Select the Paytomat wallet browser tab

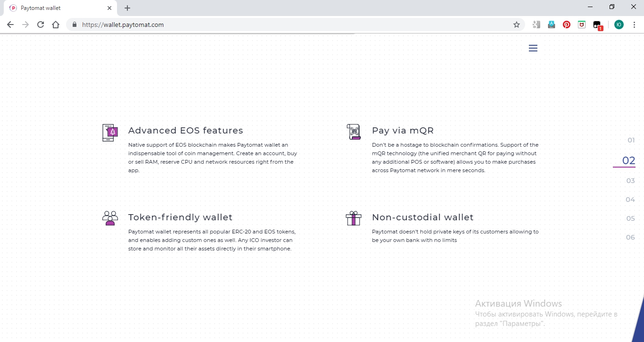tap(57, 8)
